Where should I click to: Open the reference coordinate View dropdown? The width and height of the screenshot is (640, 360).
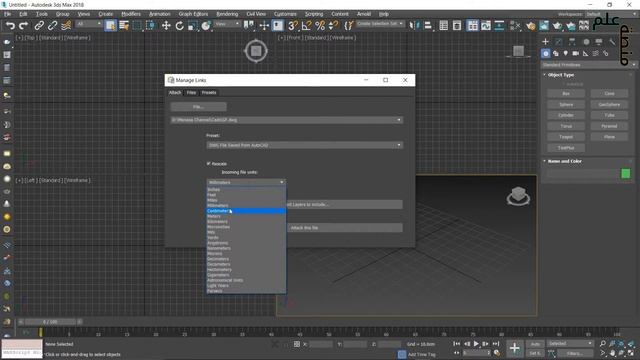[x=227, y=24]
